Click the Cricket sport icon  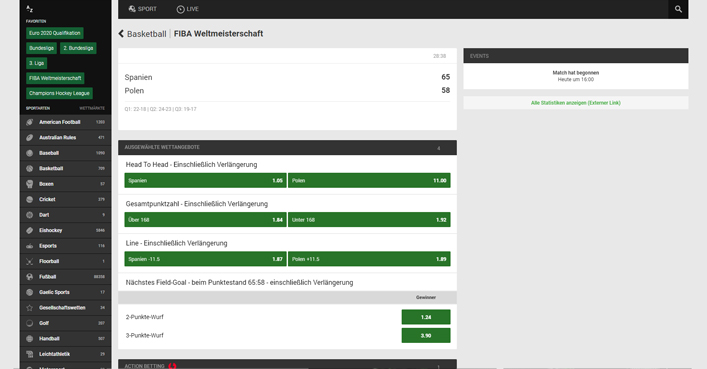click(30, 199)
